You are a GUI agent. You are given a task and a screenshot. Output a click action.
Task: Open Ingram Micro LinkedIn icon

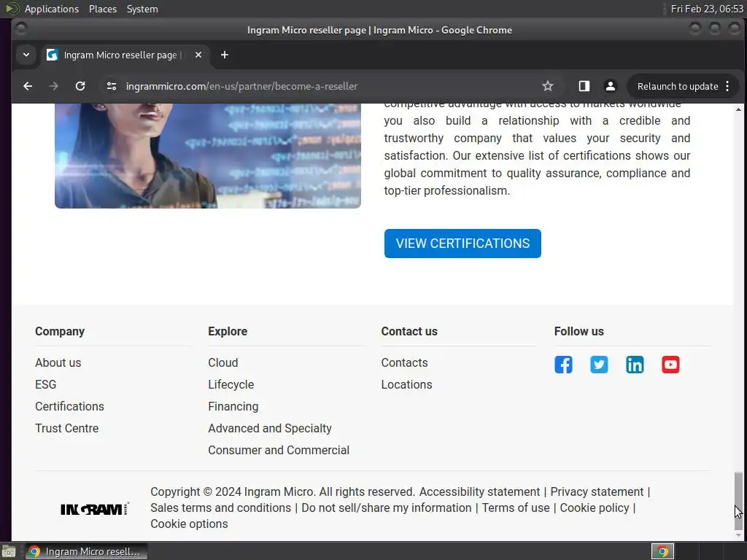(x=635, y=365)
